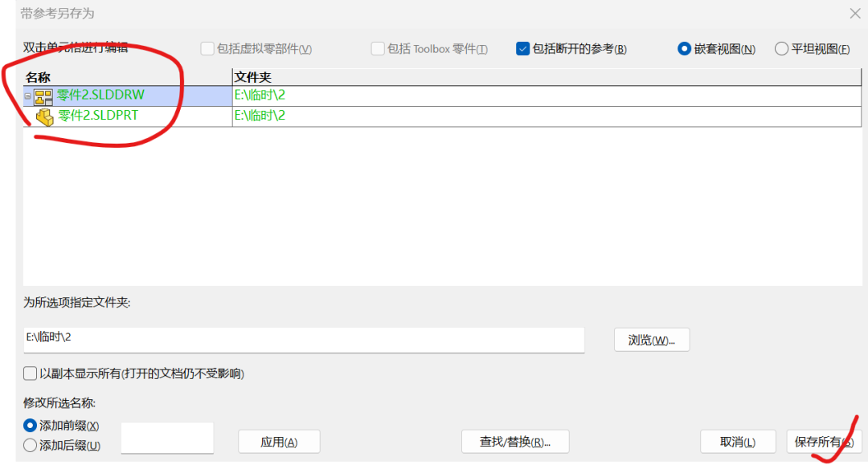Click the 零件2.SLDDRW drawing file icon
Screen dimensions: 868x465
point(43,96)
